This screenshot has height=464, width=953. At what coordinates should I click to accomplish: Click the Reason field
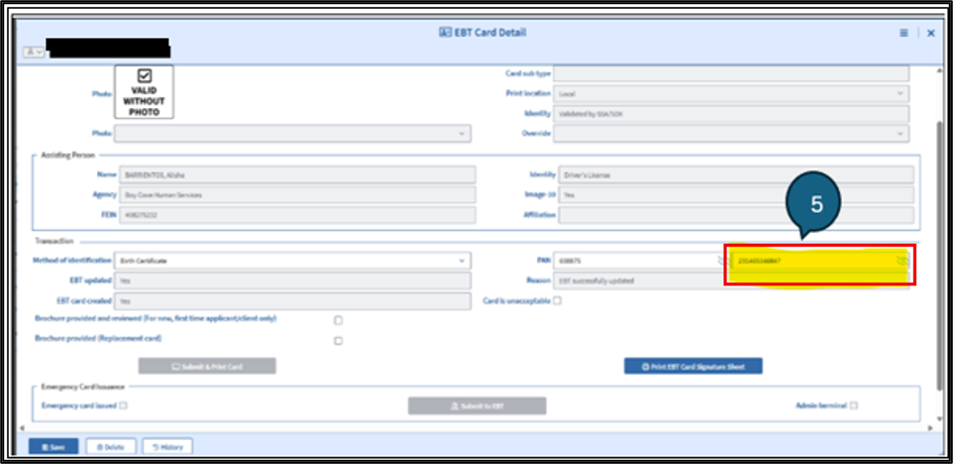pos(731,281)
